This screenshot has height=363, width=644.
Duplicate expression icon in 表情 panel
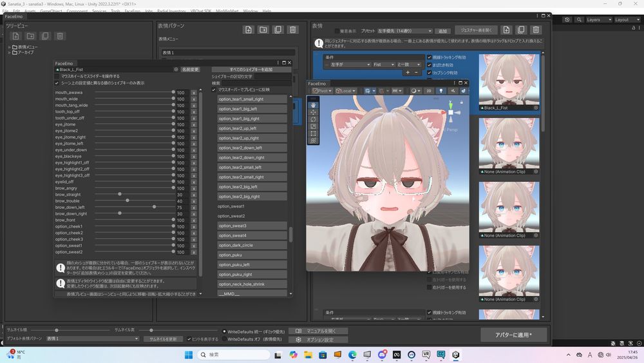pos(521,30)
